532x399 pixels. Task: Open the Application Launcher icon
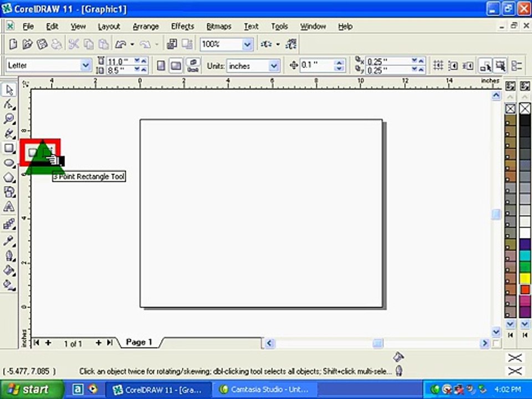266,44
